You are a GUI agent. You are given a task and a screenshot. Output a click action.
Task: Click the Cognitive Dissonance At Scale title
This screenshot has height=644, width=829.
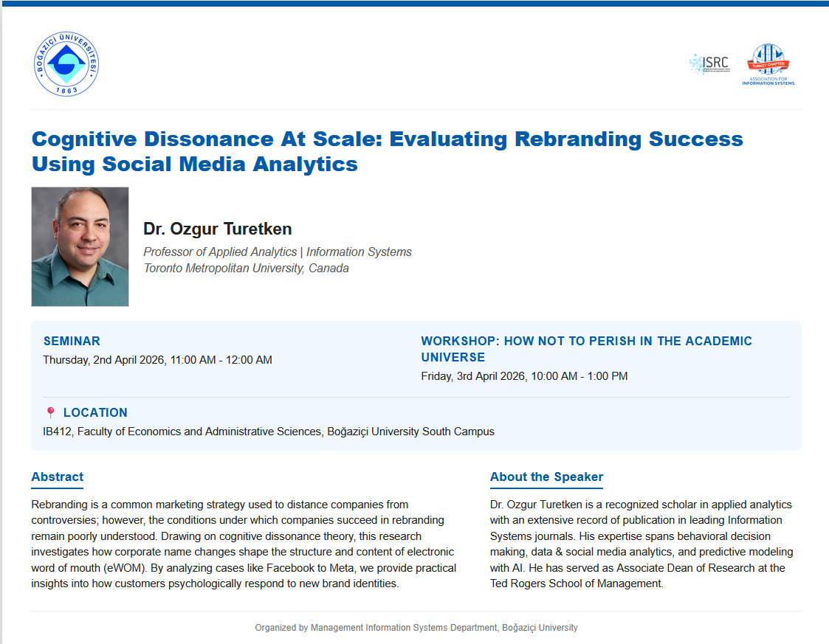387,150
